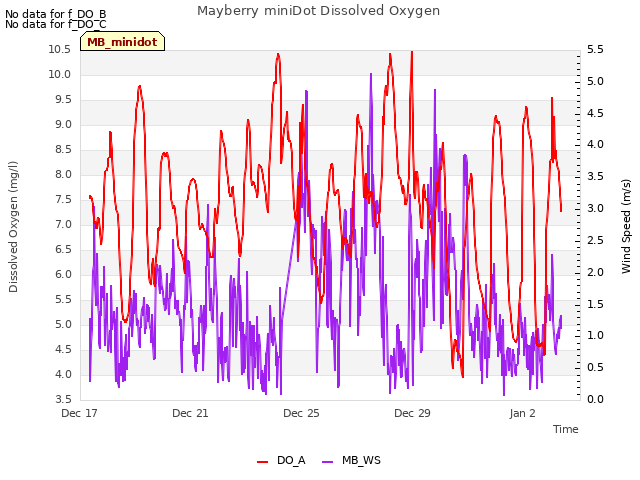The image size is (640, 480).
Task: Click the Jan 2 x-axis tick label
Action: (x=522, y=413)
